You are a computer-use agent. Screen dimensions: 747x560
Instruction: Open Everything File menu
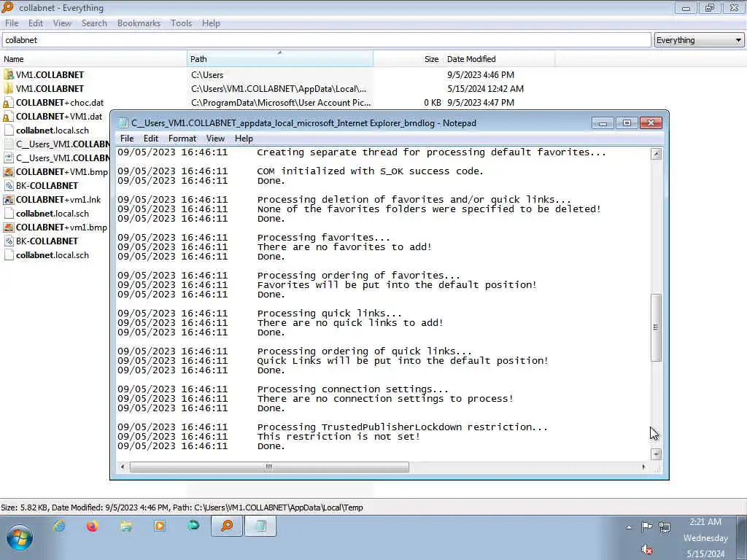[12, 23]
